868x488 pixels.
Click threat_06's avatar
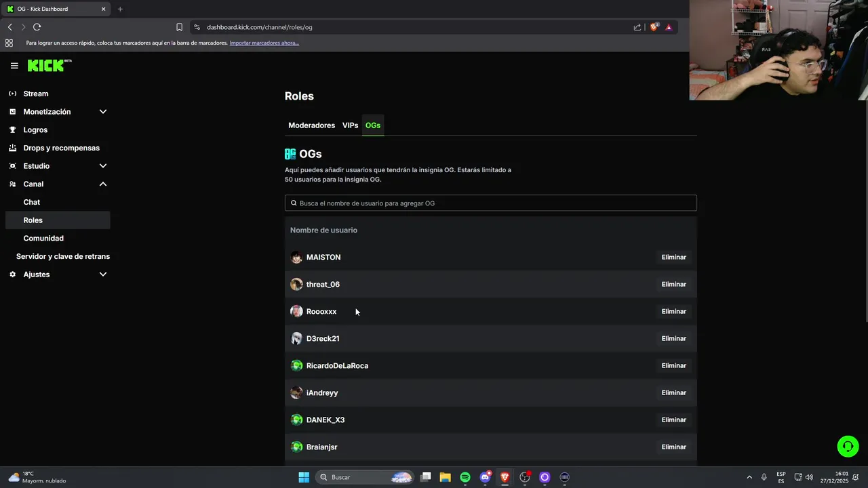click(296, 284)
